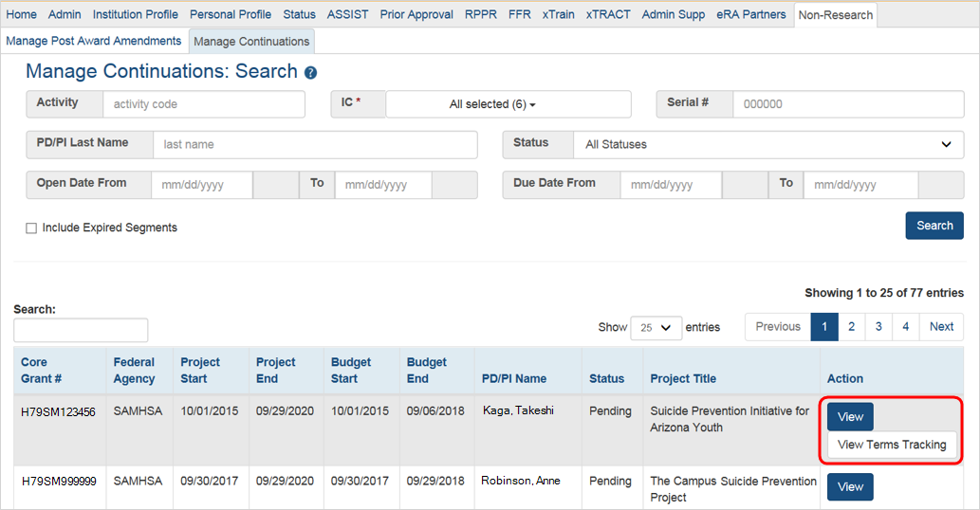Focus the table Search filter box
Image resolution: width=980 pixels, height=510 pixels.
(x=81, y=330)
